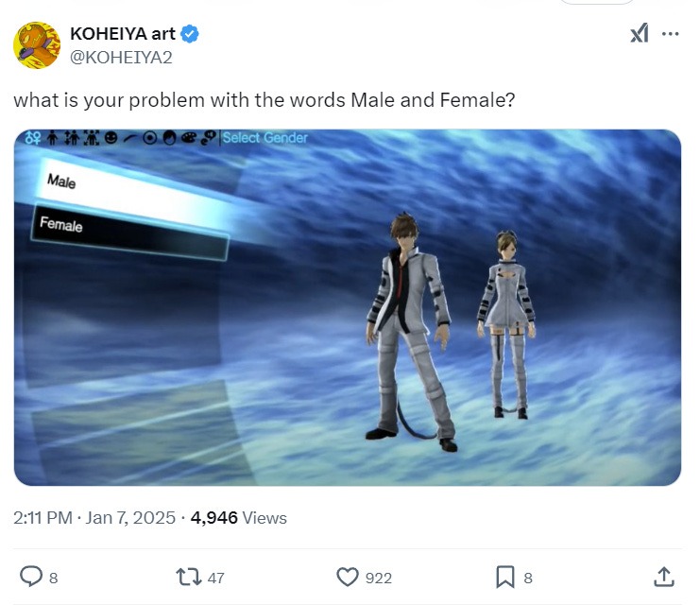The height and width of the screenshot is (605, 700).
Task: Click the KOHEIYA art avatar picture
Action: (x=37, y=45)
